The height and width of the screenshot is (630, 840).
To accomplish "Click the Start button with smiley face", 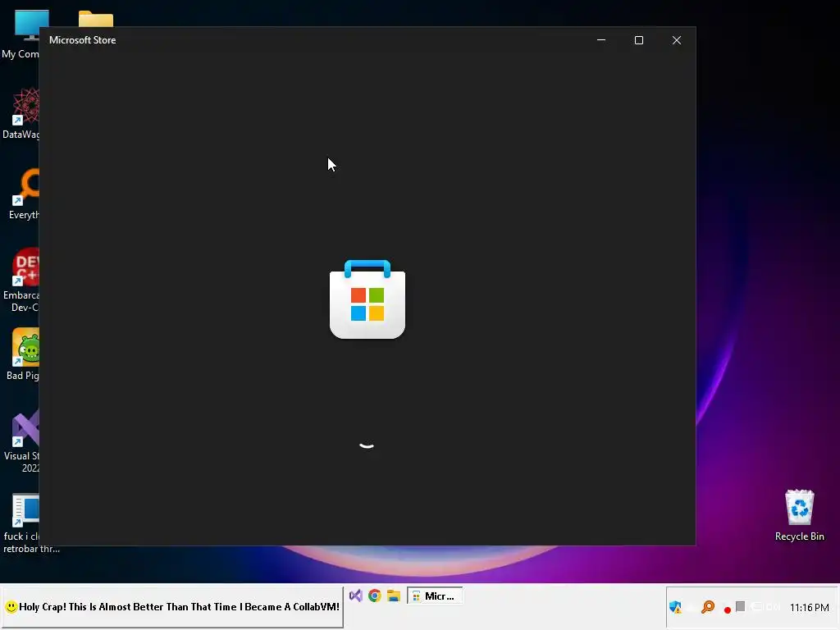I will tap(172, 607).
